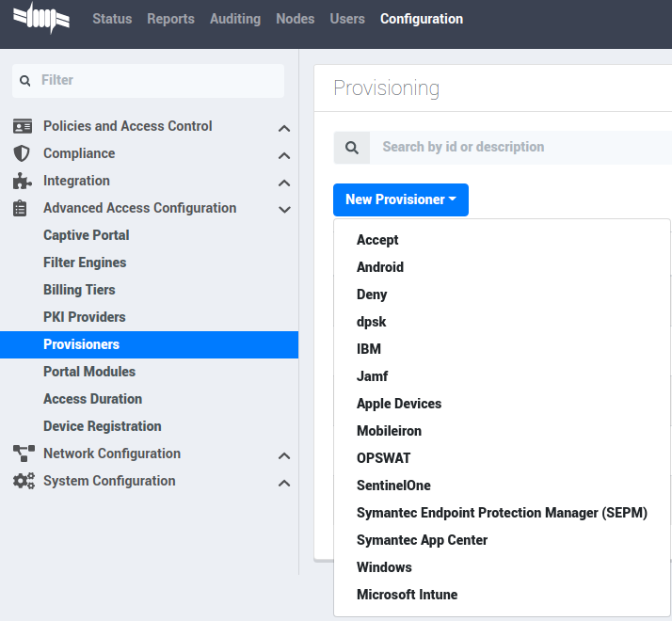Click the Network Configuration diagram icon
672x621 pixels.
pyautogui.click(x=24, y=454)
